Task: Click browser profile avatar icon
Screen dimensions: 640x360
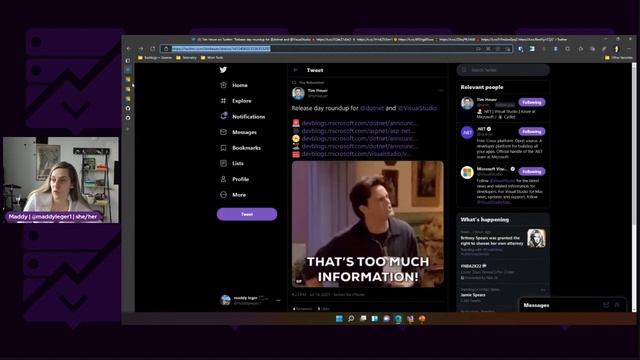Action: click(617, 49)
